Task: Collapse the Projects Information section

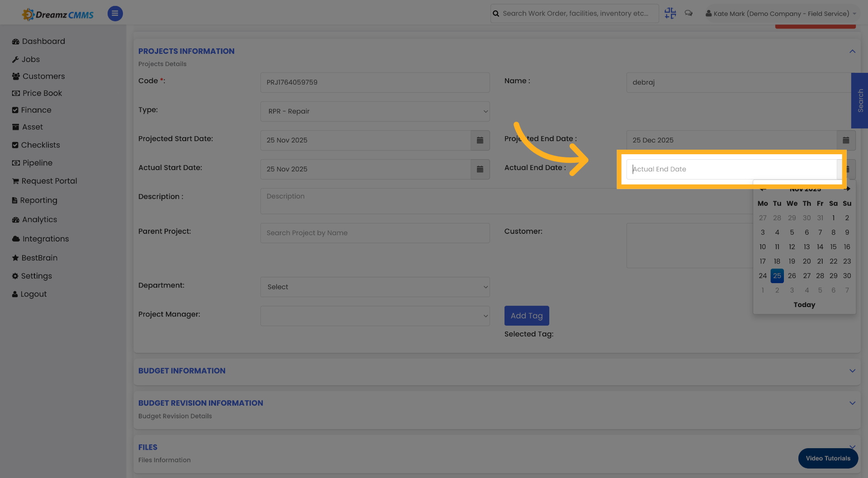Action: pyautogui.click(x=852, y=51)
